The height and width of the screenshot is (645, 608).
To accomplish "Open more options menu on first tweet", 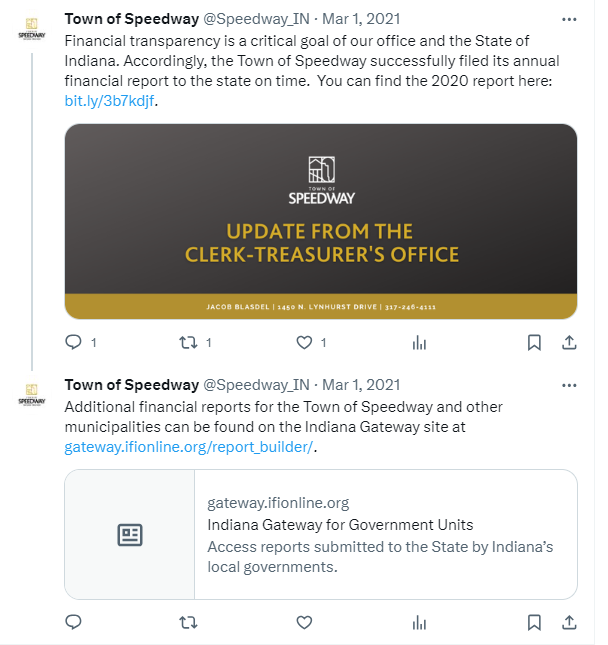I will tap(569, 19).
